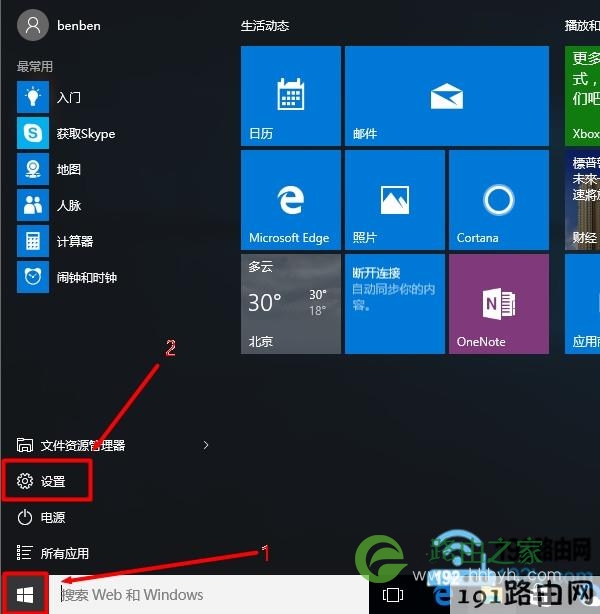600x614 pixels.
Task: Launch the 计算器 calculator icon
Action: click(x=33, y=241)
